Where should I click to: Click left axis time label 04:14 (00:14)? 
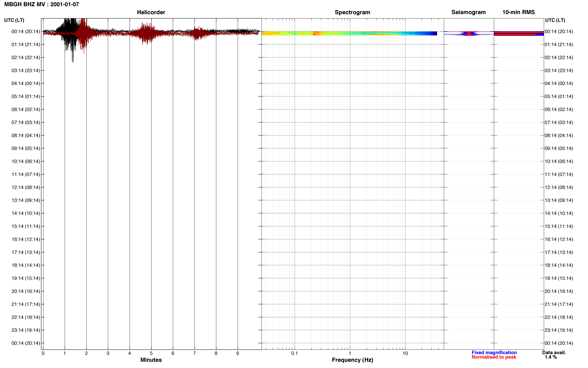click(26, 83)
